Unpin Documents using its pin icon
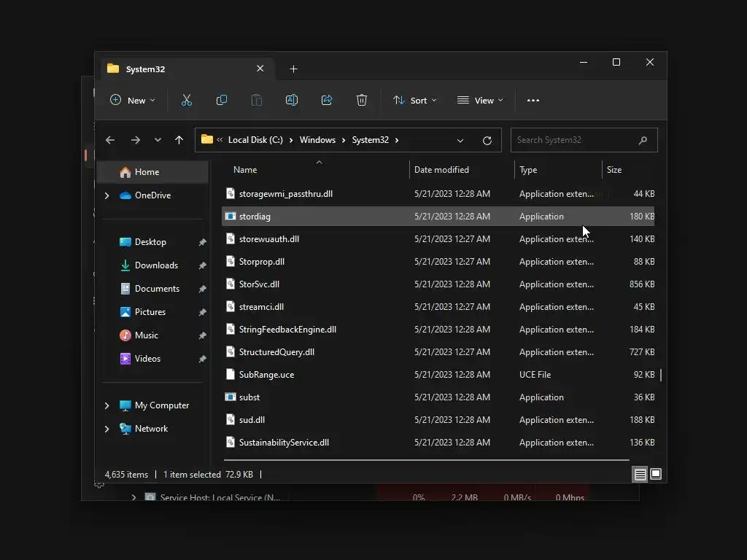This screenshot has height=560, width=747. point(202,289)
